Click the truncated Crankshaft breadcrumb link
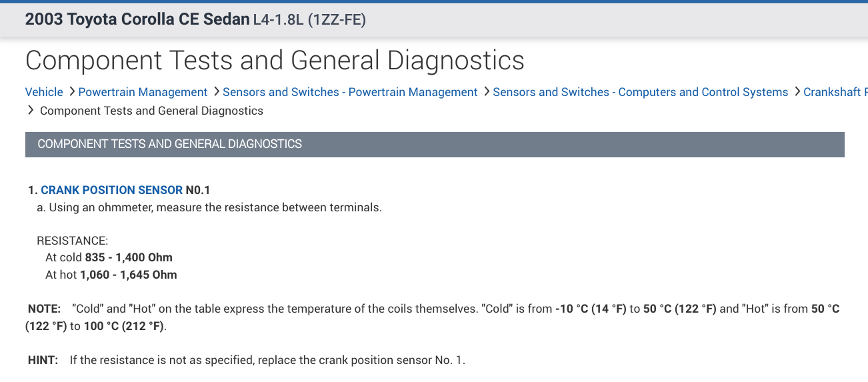The image size is (868, 382). (x=835, y=92)
